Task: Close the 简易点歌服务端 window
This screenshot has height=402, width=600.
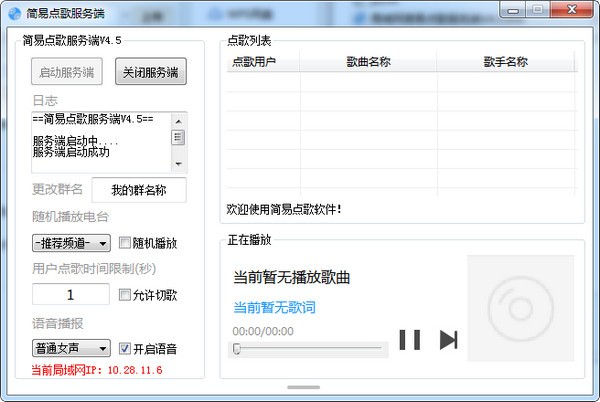Action: click(571, 10)
